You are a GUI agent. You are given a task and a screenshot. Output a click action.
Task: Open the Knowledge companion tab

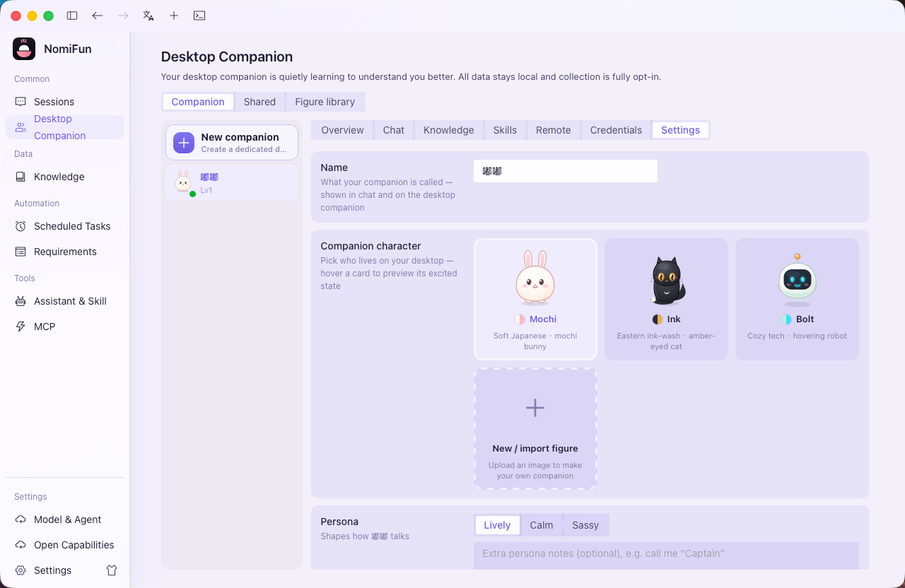pyautogui.click(x=449, y=130)
